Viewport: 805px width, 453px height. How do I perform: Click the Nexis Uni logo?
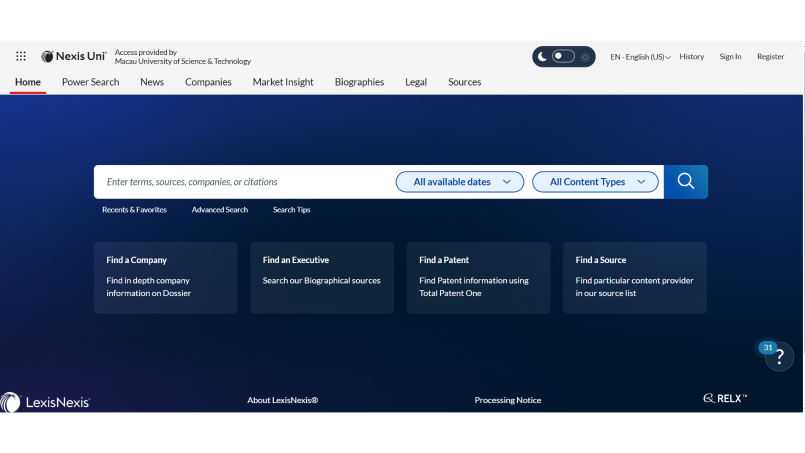tap(74, 57)
